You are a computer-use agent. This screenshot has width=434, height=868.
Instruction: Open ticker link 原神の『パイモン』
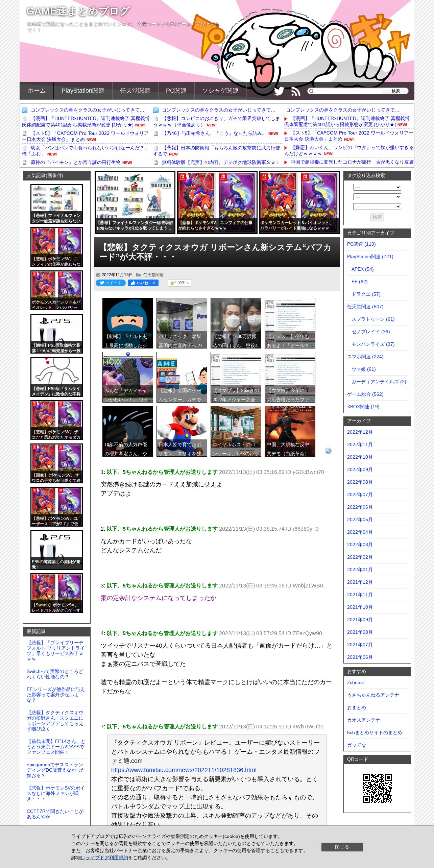click(75, 163)
